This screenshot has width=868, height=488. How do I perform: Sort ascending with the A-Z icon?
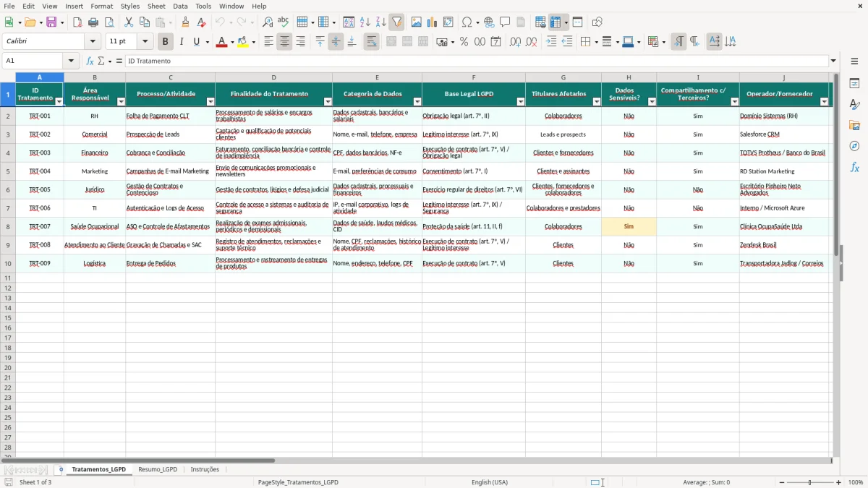[365, 22]
